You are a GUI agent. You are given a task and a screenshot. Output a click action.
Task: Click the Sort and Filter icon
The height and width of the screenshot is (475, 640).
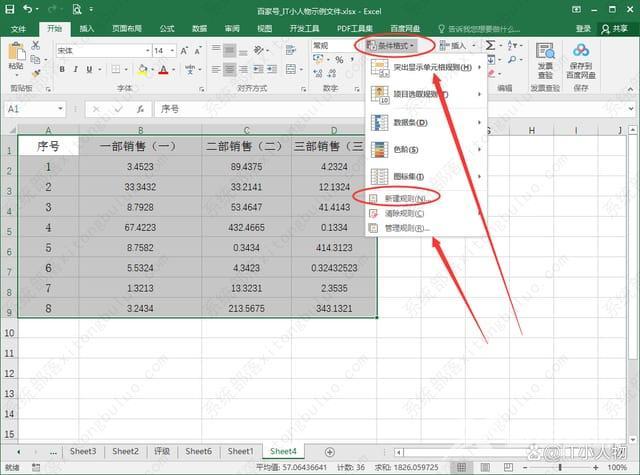(x=512, y=45)
